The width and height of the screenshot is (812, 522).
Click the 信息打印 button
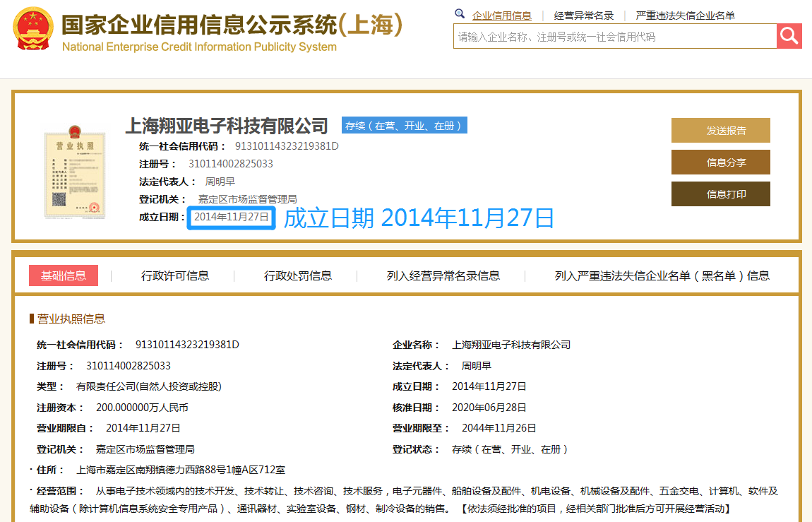click(721, 194)
